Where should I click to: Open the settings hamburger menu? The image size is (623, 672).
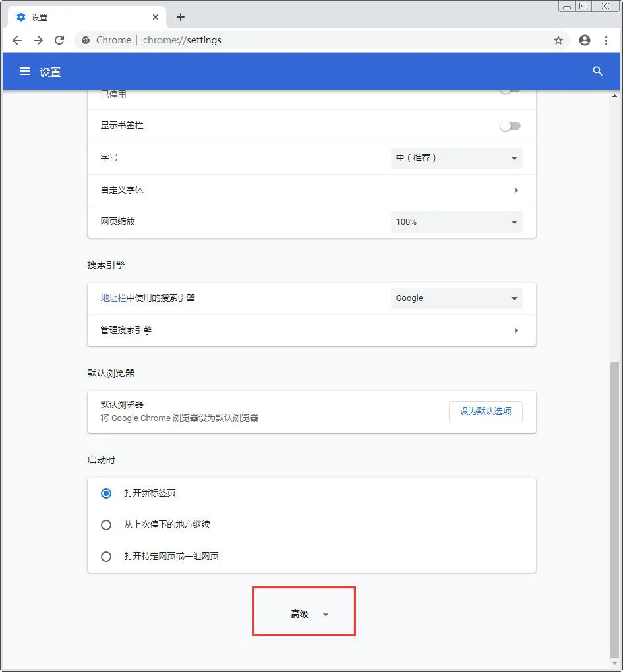(x=25, y=71)
